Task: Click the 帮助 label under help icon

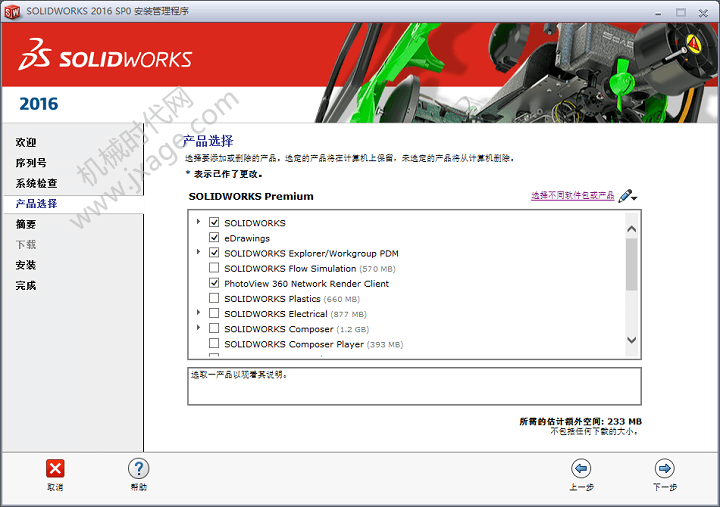Action: pos(139,487)
